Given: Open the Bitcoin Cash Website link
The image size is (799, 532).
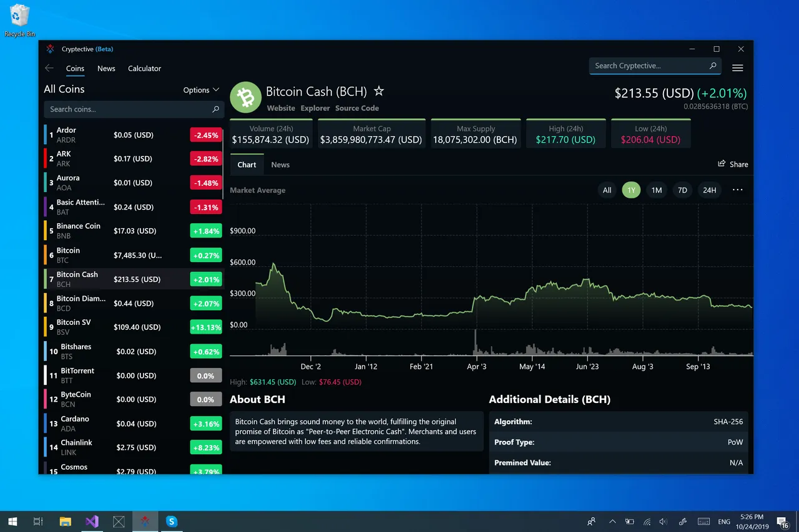Looking at the screenshot, I should (281, 108).
